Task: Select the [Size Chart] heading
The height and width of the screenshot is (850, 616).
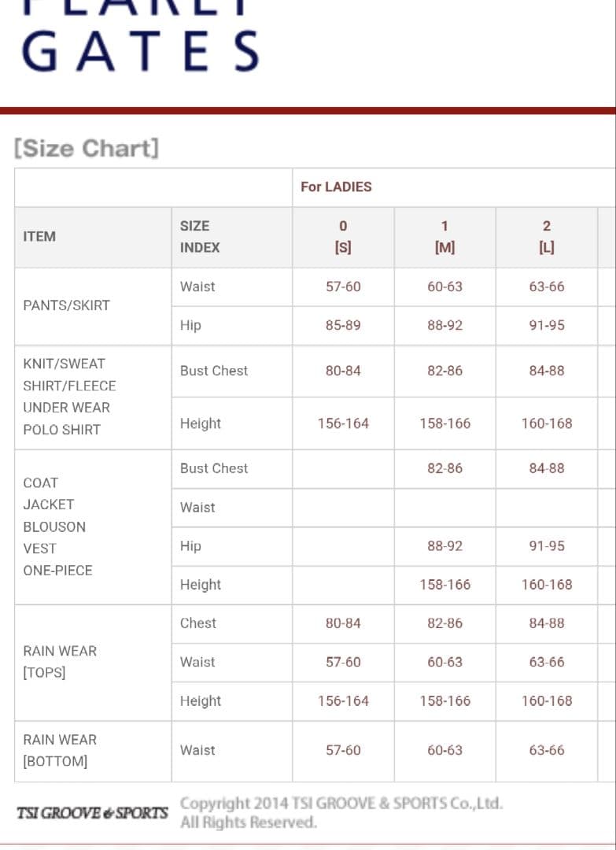Action: click(x=87, y=148)
